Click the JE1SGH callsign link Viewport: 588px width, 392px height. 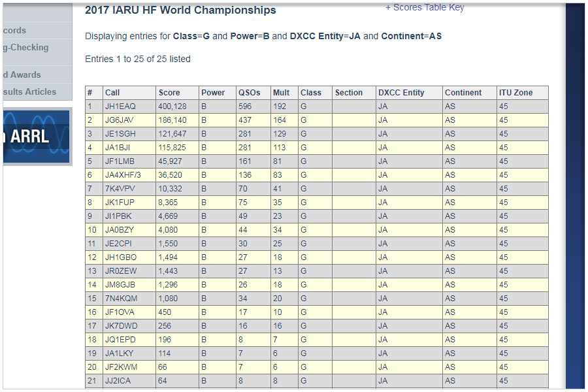click(120, 134)
